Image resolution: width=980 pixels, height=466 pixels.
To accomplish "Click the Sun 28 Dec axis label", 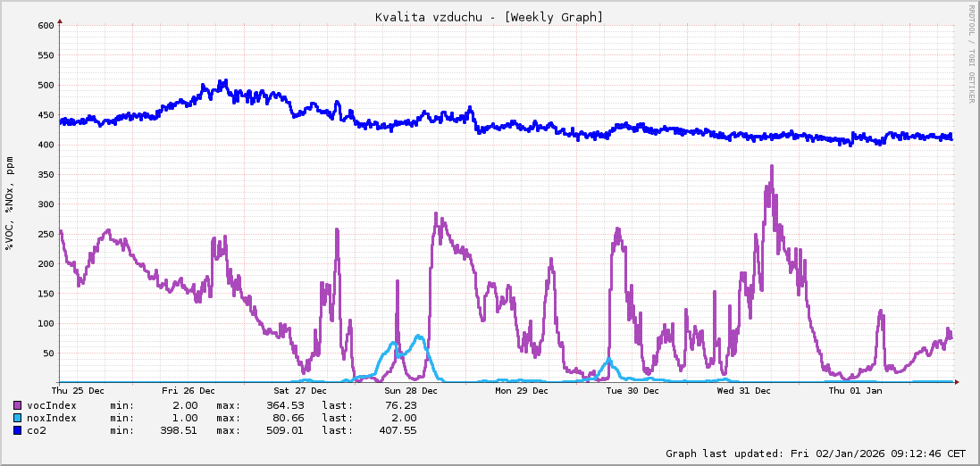I will [411, 391].
